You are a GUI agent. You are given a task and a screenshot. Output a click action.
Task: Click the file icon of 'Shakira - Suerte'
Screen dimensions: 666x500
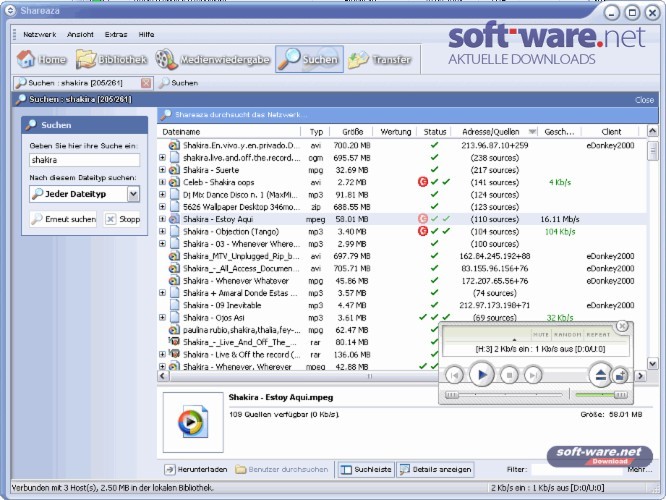pos(174,170)
